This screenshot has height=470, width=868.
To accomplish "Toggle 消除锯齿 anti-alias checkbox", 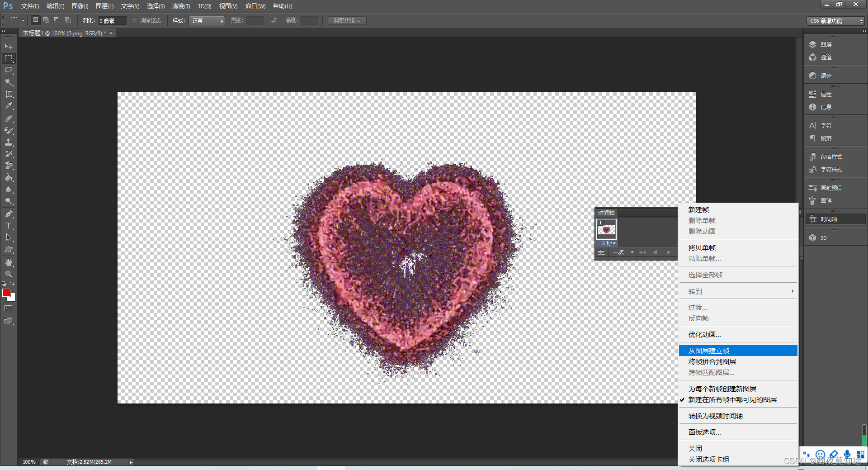I will (134, 20).
